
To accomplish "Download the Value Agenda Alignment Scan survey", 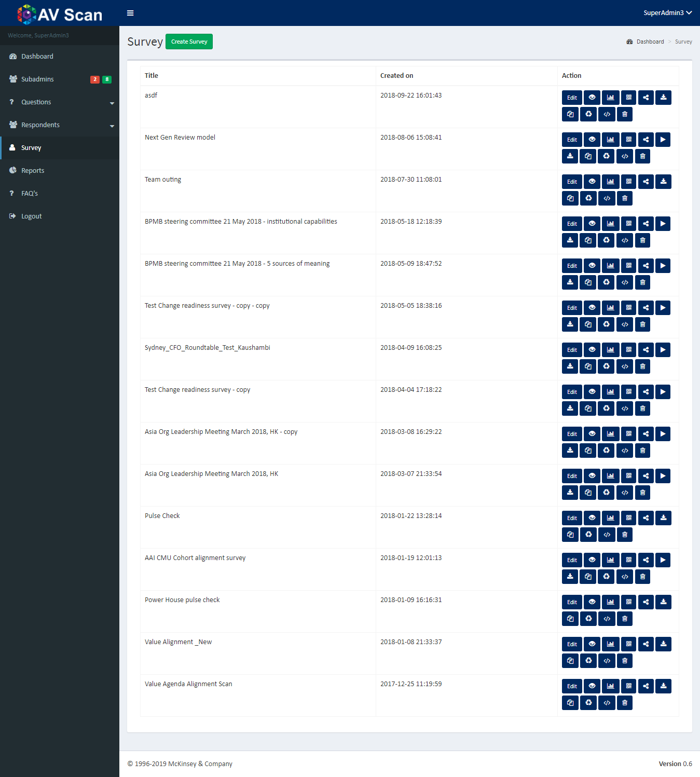I will coord(663,686).
